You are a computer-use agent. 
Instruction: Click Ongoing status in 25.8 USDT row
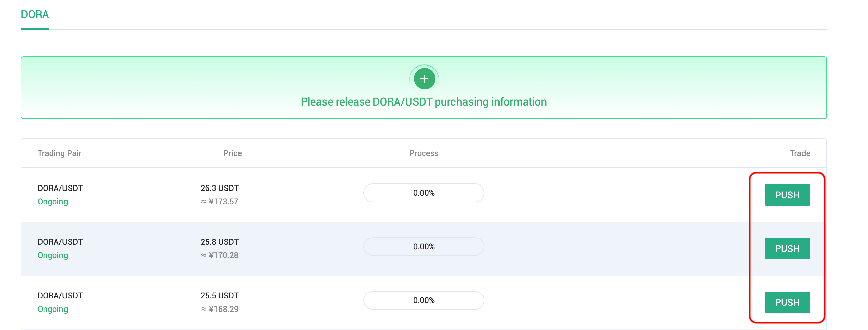click(53, 256)
